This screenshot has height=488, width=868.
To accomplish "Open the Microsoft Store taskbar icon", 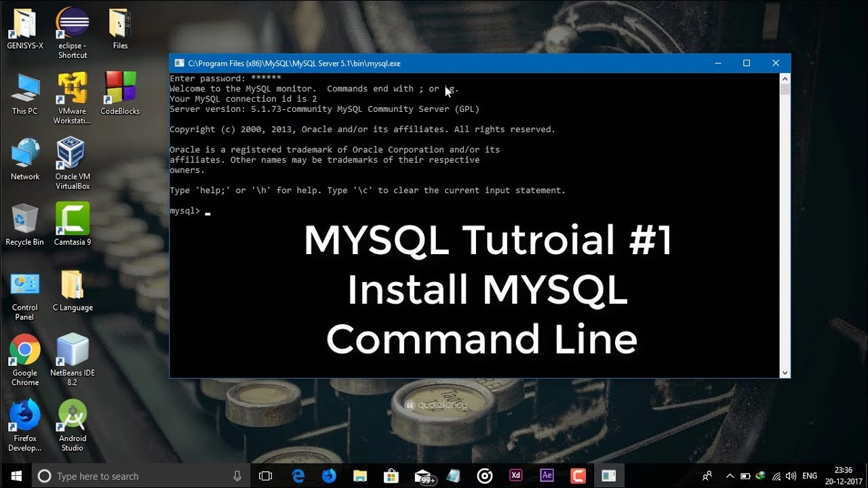I will 391,476.
